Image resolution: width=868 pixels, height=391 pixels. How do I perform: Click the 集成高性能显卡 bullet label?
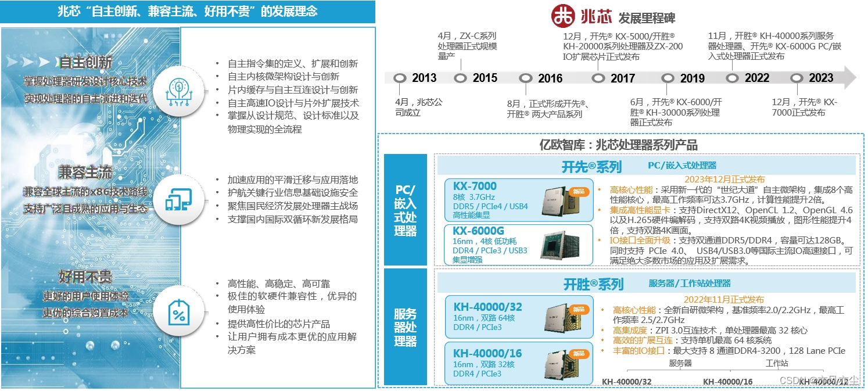click(640, 210)
